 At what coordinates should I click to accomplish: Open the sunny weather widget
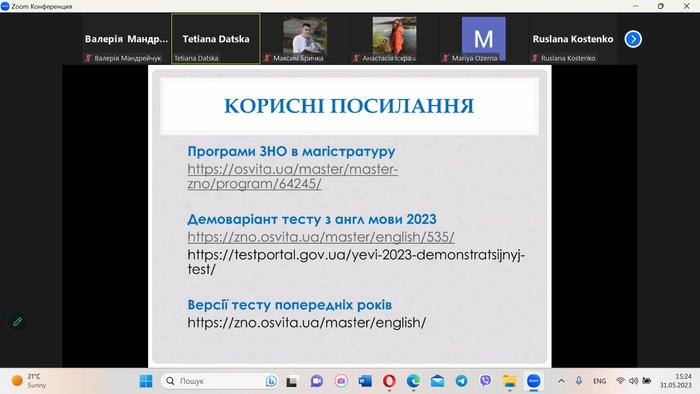tap(29, 381)
